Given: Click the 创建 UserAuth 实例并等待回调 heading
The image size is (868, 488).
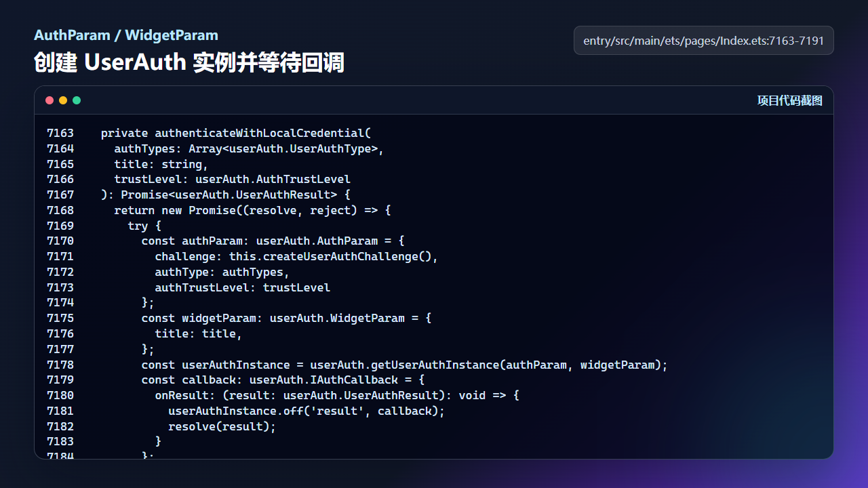Looking at the screenshot, I should (189, 62).
